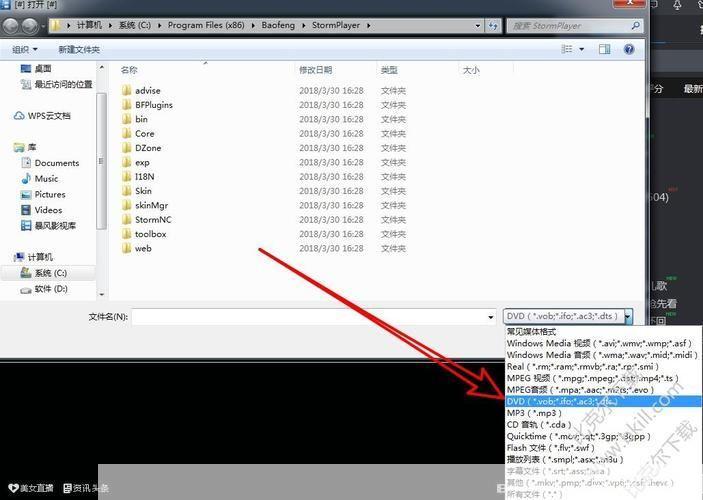The width and height of the screenshot is (703, 500).
Task: Sort by the 名称 column header
Action: (x=129, y=70)
